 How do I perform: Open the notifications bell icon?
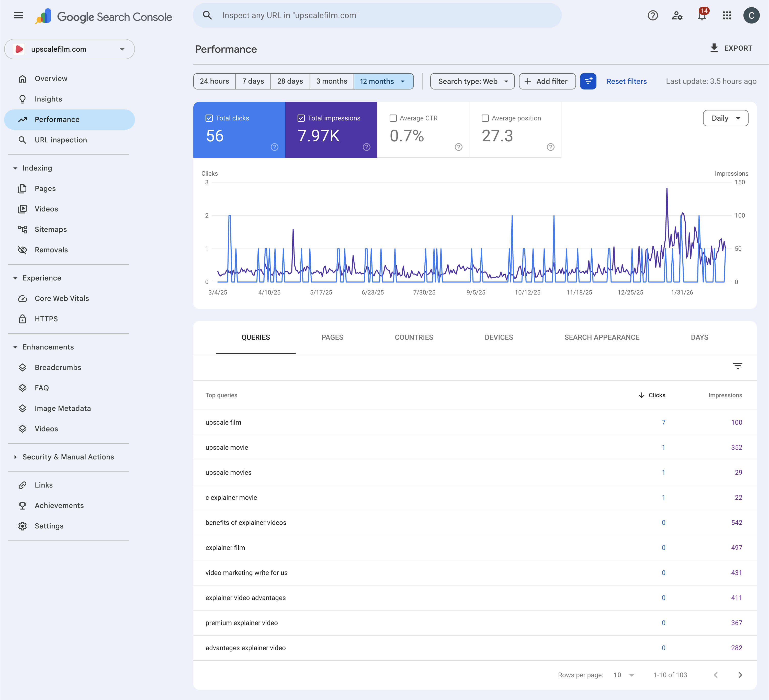[x=702, y=16]
